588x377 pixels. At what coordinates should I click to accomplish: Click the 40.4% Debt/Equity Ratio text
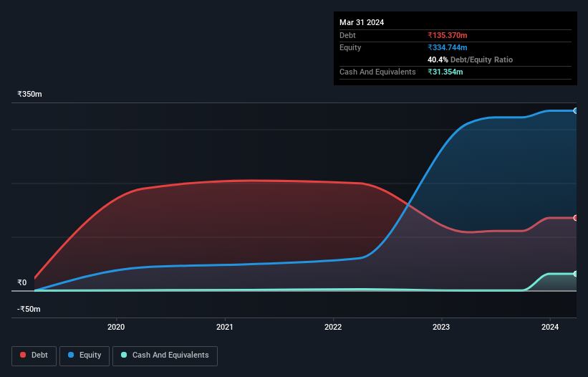tap(470, 59)
